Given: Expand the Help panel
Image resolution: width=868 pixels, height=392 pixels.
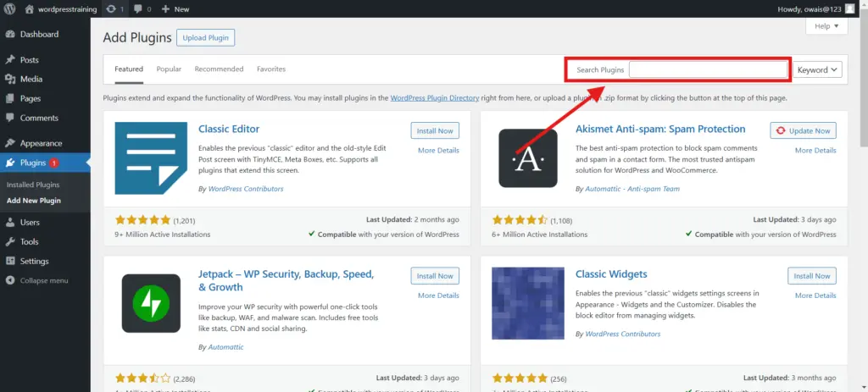Looking at the screenshot, I should point(826,26).
